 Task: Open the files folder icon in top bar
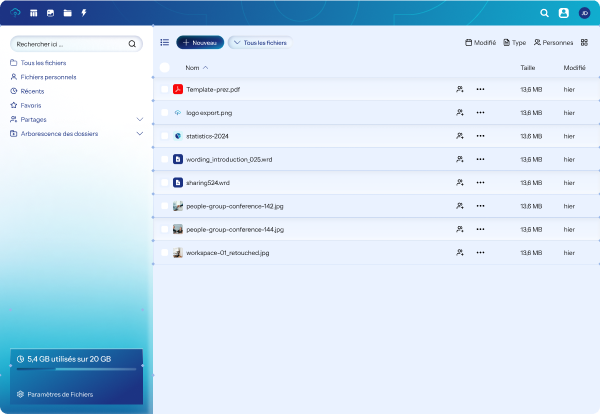point(67,13)
